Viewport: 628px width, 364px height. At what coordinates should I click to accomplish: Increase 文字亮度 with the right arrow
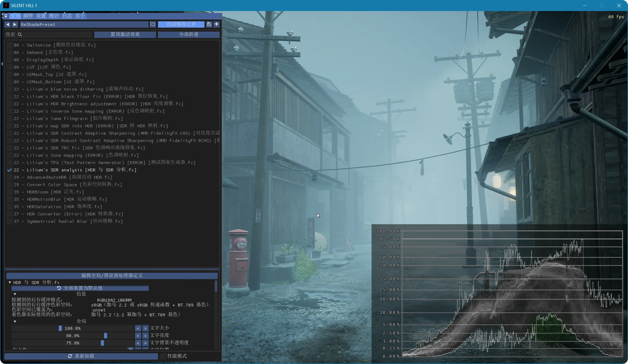(145, 336)
